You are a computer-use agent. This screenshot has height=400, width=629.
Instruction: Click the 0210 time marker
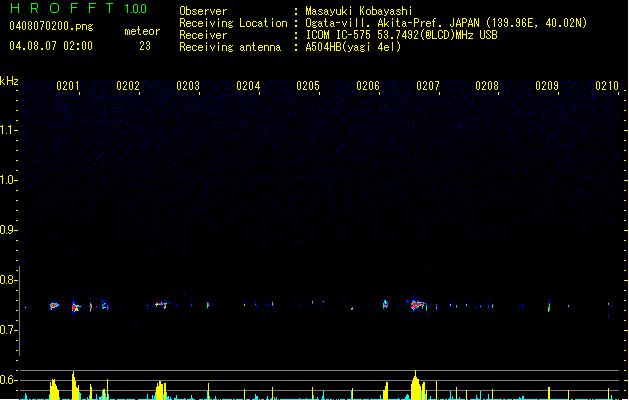[x=607, y=86]
